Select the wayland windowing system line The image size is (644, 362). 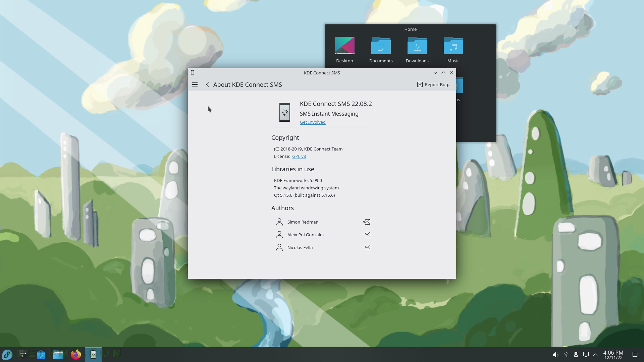[x=306, y=188]
